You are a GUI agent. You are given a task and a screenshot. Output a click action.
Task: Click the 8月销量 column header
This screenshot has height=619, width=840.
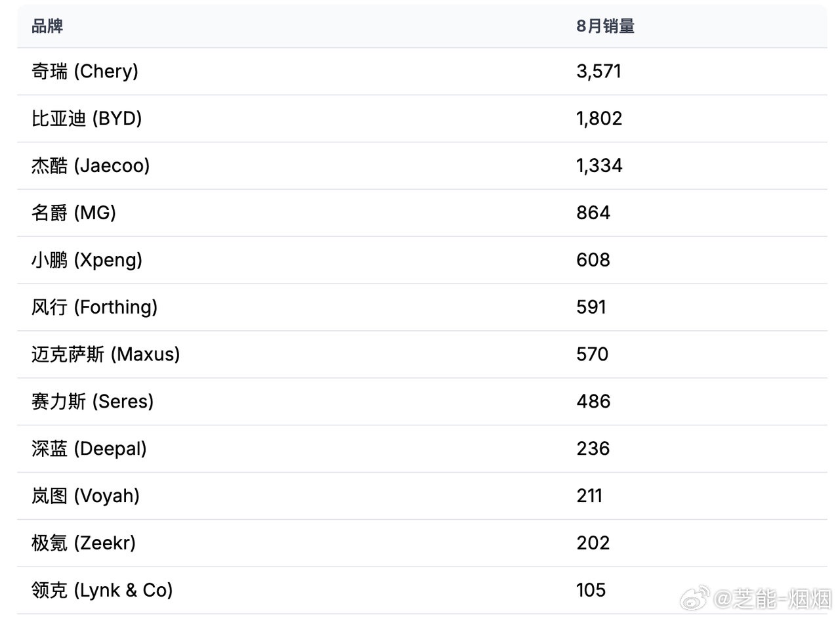tap(605, 26)
